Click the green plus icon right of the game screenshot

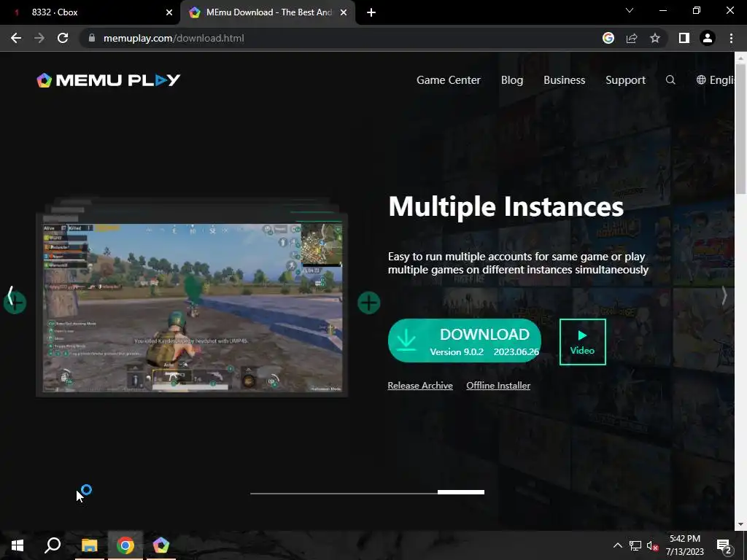click(368, 303)
